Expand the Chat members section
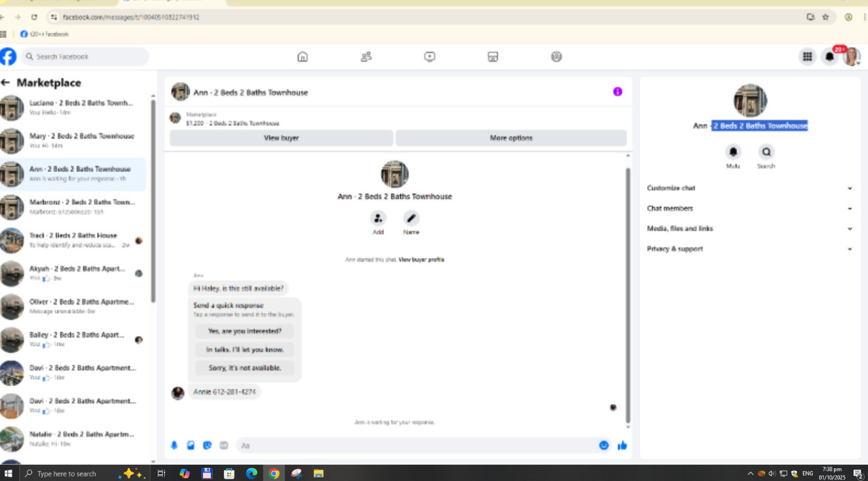 [750, 209]
